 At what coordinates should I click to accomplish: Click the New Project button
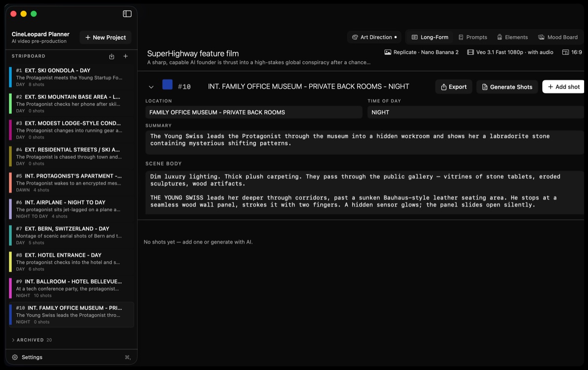pyautogui.click(x=105, y=37)
